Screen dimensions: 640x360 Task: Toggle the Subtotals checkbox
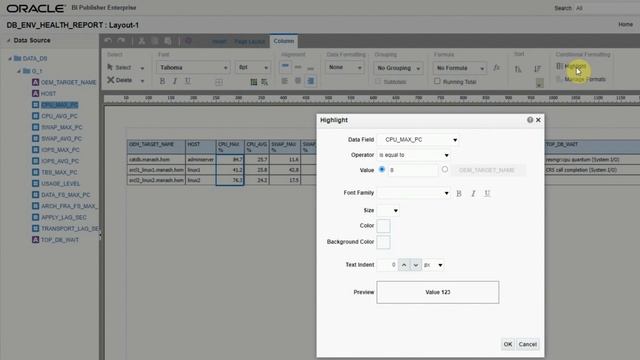click(378, 81)
